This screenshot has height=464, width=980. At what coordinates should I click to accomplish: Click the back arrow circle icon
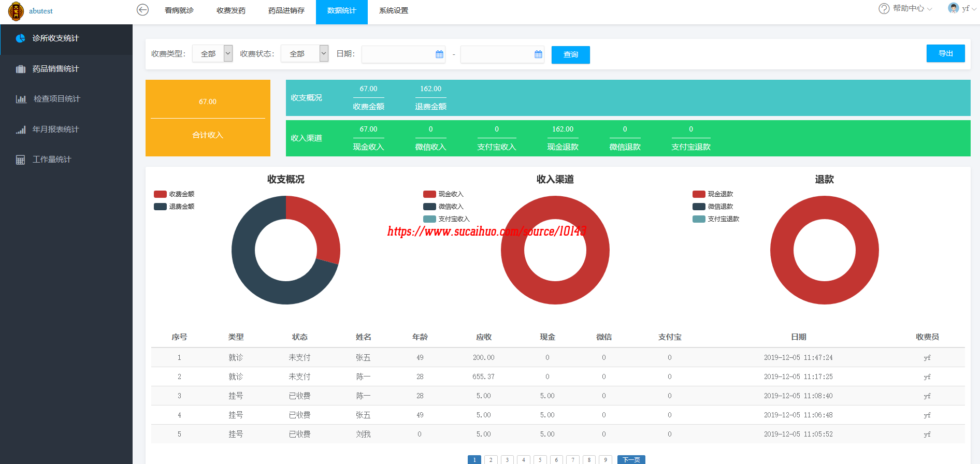(142, 10)
